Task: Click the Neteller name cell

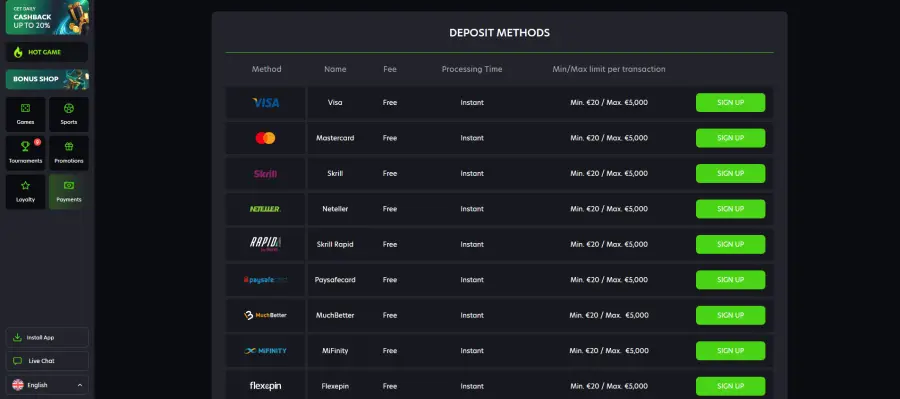Action: (335, 209)
